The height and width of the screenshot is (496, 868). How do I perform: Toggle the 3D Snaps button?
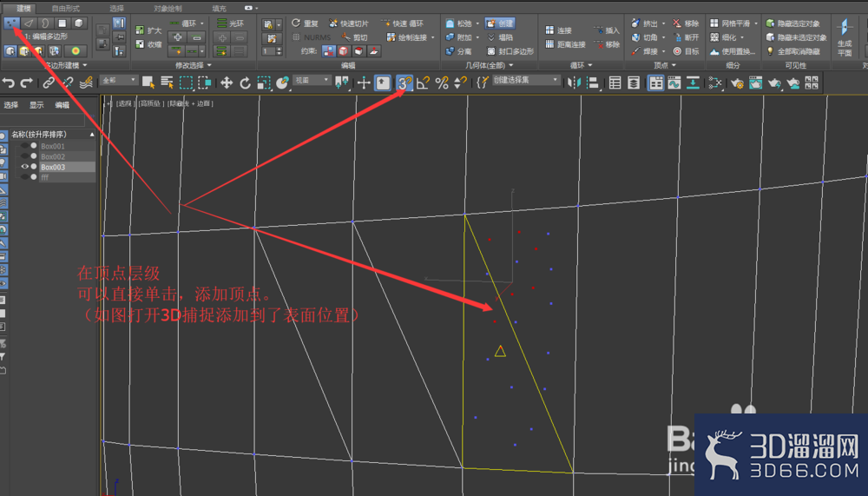point(404,83)
